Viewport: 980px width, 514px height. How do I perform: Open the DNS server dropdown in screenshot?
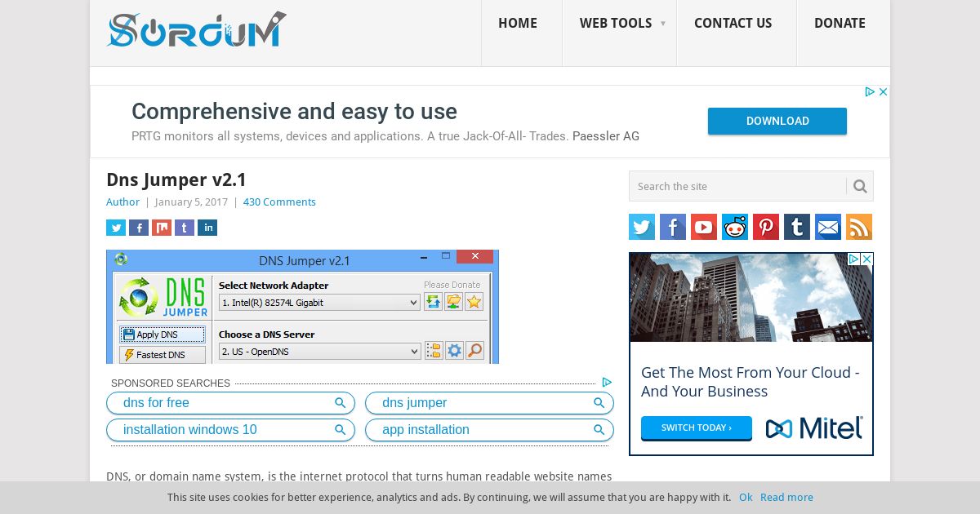pyautogui.click(x=319, y=352)
